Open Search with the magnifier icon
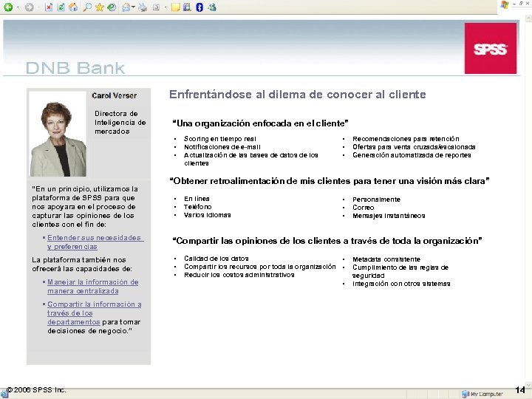This screenshot has height=399, width=532. 87,7
